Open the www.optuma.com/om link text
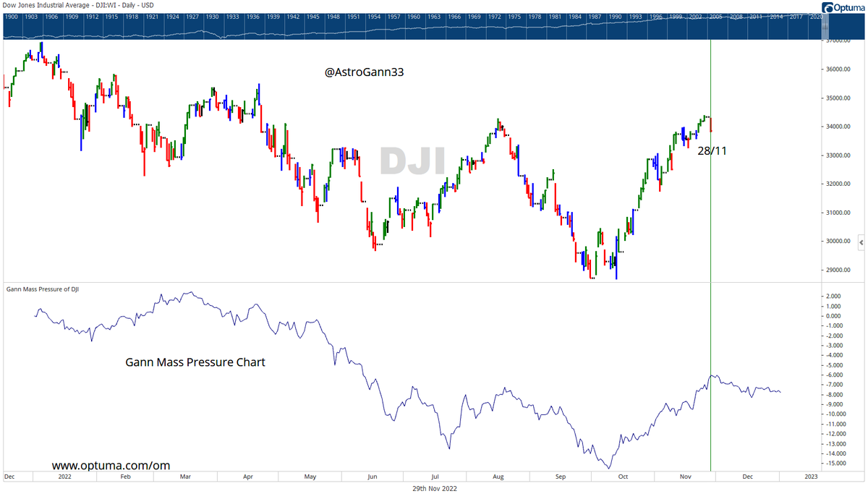 111,466
